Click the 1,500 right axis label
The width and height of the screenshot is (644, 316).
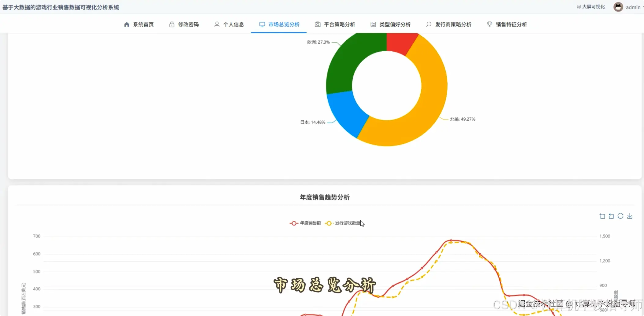tap(605, 236)
